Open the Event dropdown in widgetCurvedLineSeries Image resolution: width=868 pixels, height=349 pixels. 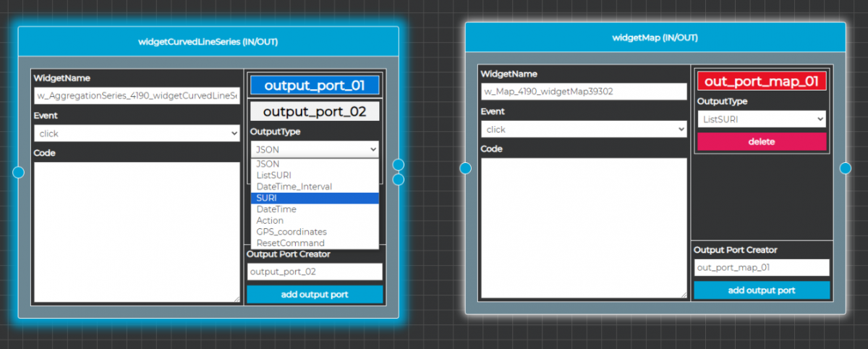click(137, 133)
